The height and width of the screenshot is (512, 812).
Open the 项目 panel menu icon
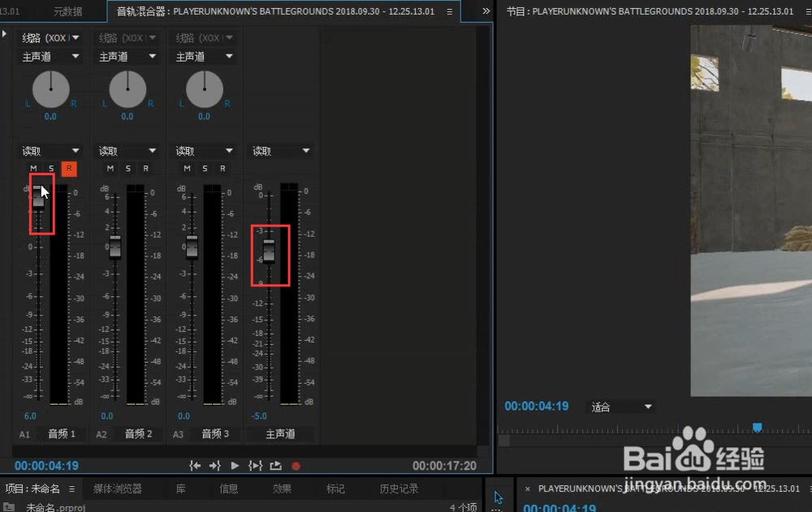(x=72, y=488)
